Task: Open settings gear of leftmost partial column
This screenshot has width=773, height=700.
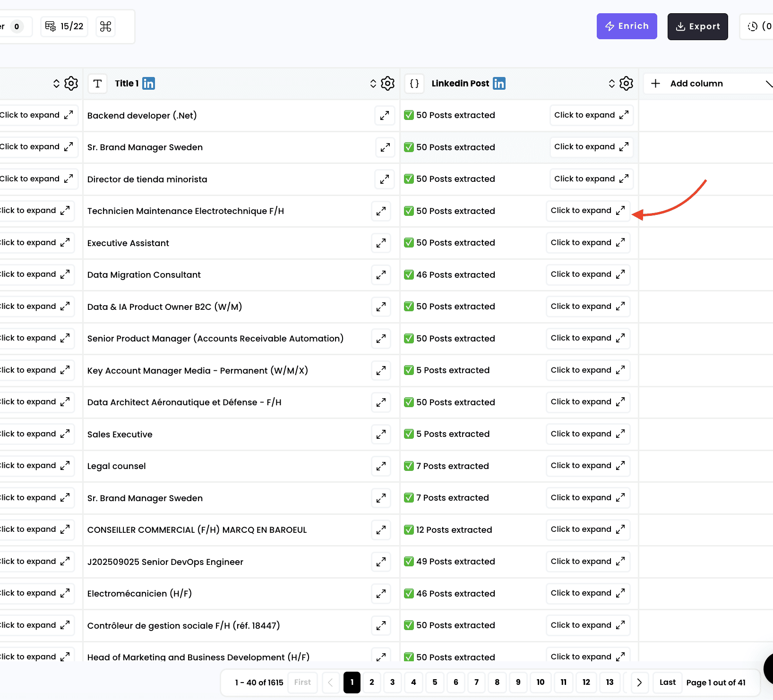Action: click(x=71, y=84)
